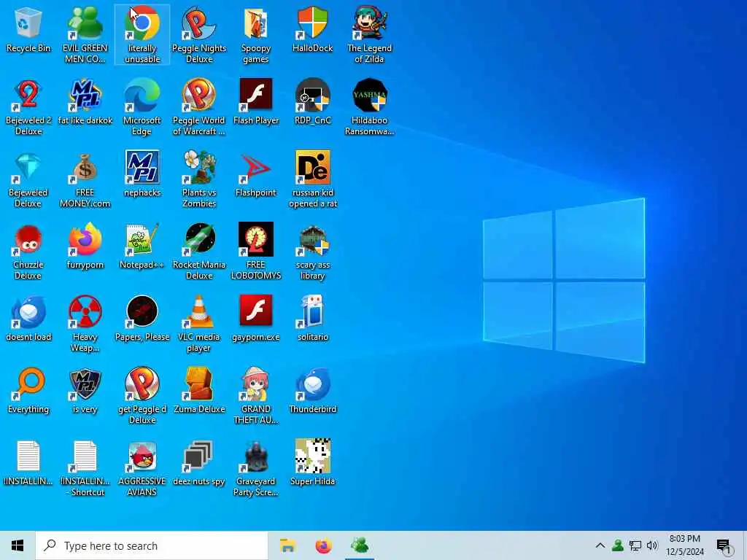
Task: Show hidden system tray icons chevron
Action: pos(600,545)
